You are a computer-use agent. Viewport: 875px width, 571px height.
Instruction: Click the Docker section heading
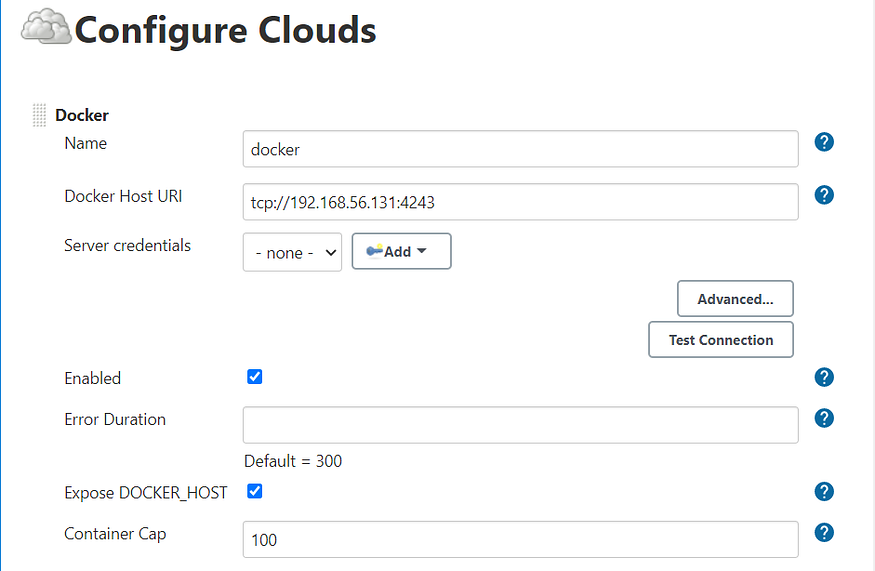[x=82, y=115]
